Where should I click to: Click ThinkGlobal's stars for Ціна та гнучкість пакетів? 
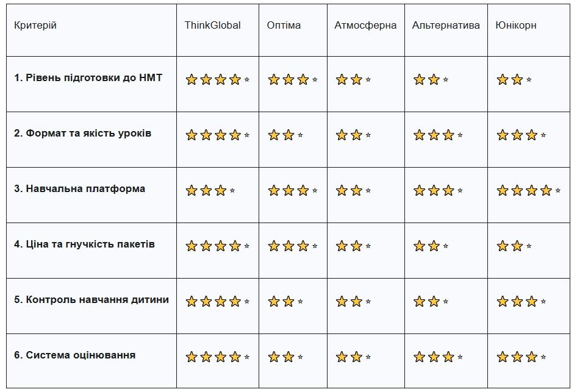point(217,246)
